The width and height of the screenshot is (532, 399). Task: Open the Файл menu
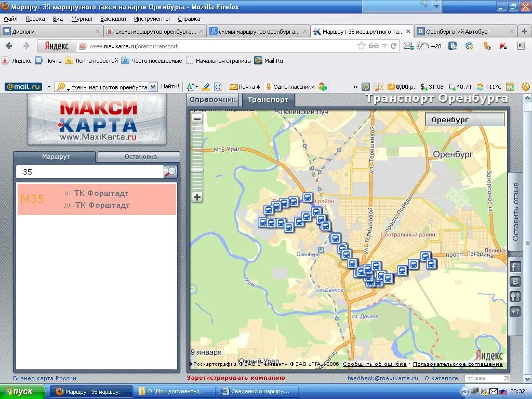10,19
